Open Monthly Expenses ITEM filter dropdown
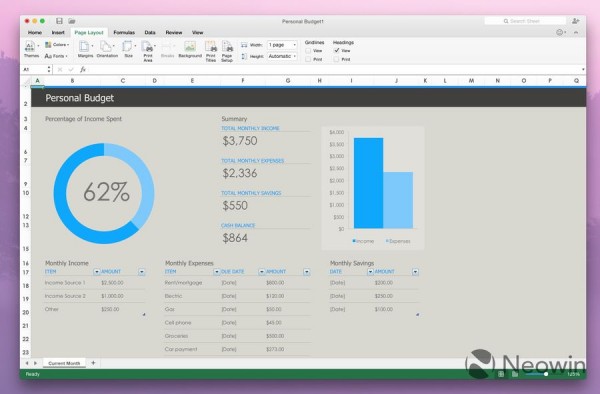Screen dimensions: 600x394 217,272
